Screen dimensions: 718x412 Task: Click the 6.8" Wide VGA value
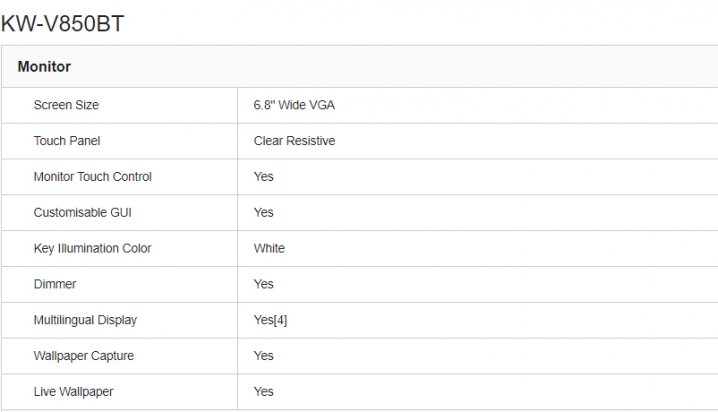coord(294,105)
